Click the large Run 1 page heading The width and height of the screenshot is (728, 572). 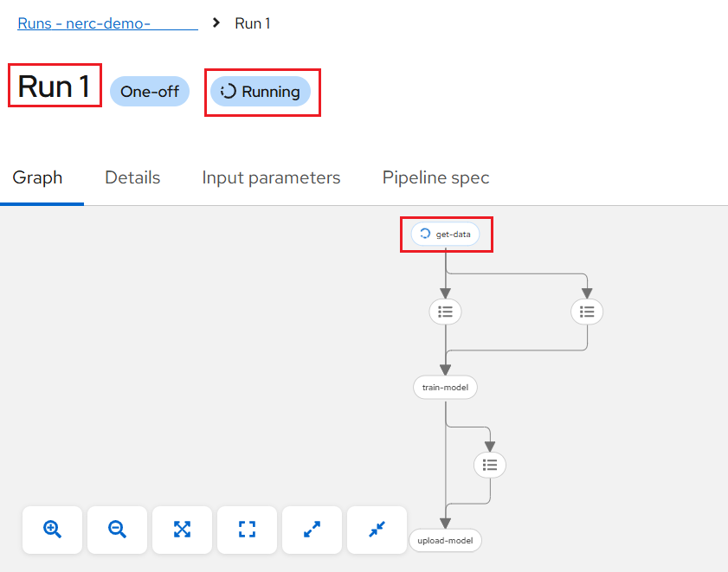pyautogui.click(x=55, y=87)
